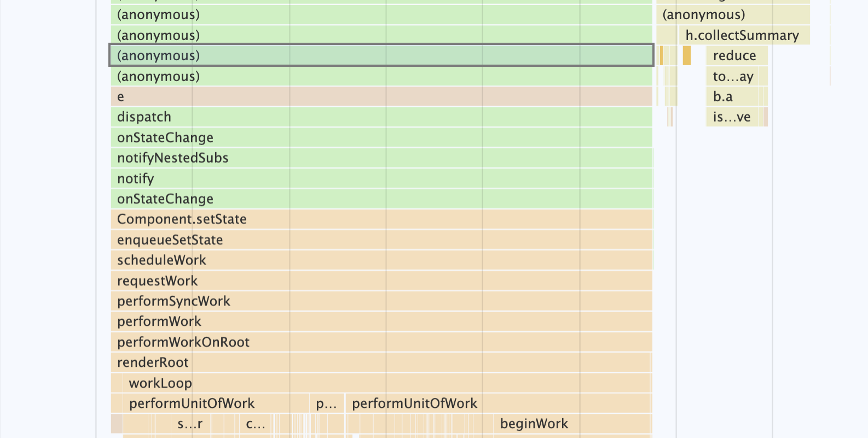Select the performWorkOnRoot bar
This screenshot has width=868, height=438.
381,342
